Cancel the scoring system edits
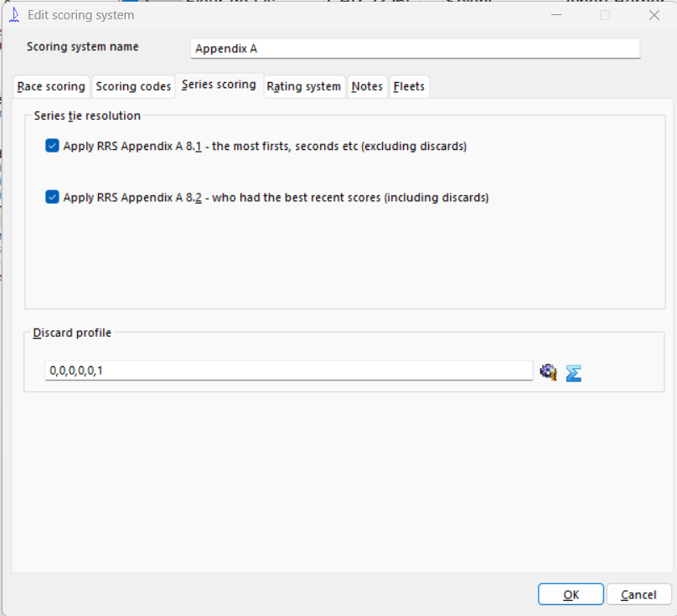The image size is (677, 616). coord(638,594)
